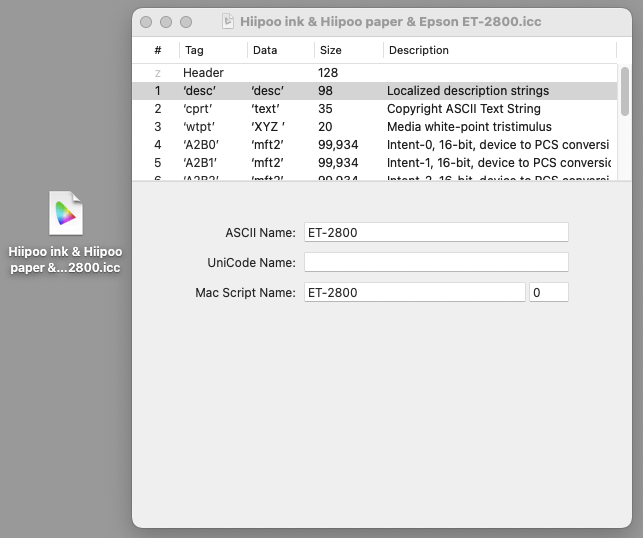Select the 'wtpt' white-point tag row
This screenshot has height=538, width=643.
[x=374, y=127]
